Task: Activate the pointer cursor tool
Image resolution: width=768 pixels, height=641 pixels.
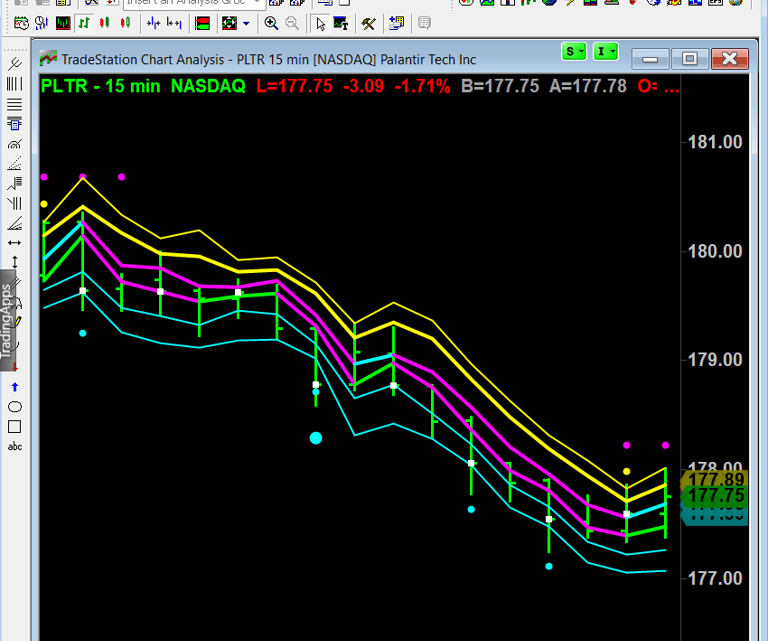Action: [x=320, y=23]
